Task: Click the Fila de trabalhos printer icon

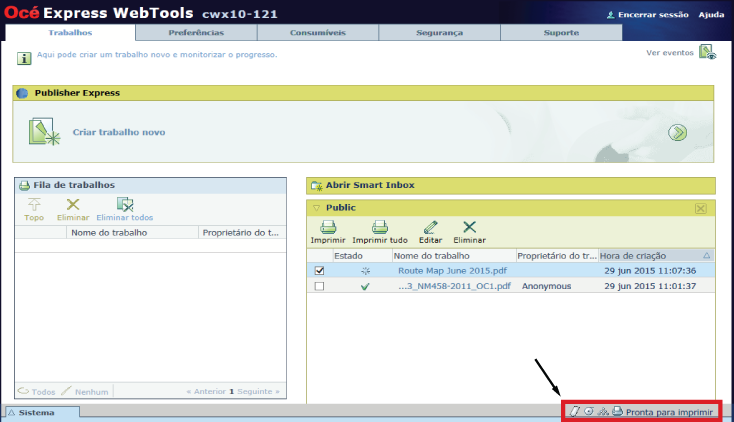Action: coord(24,185)
